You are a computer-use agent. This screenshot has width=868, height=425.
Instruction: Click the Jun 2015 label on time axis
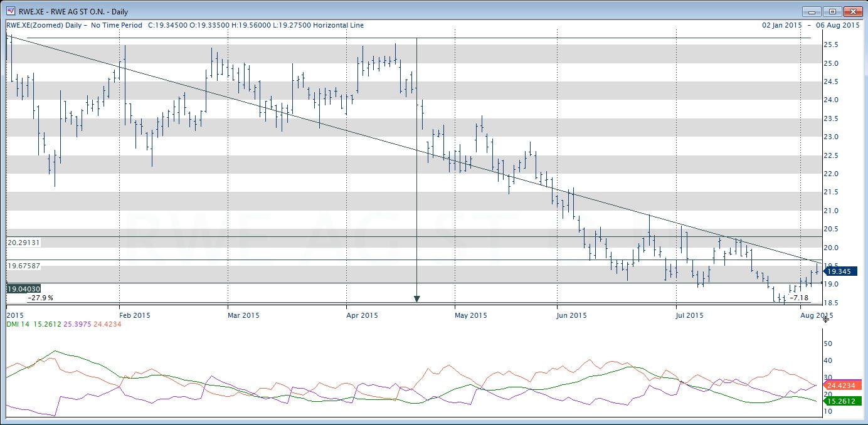(x=572, y=315)
